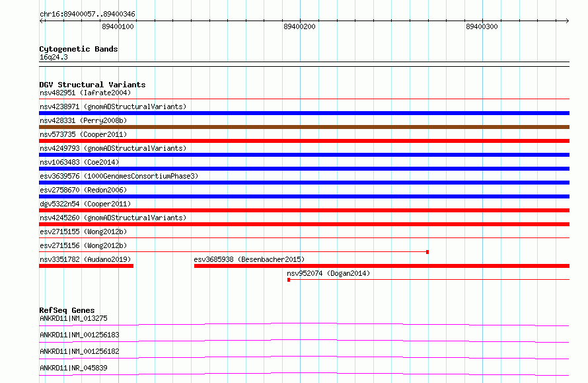The height and width of the screenshot is (383, 588).
Task: Select the nsv3351782 (Audano2019) label
Action: pos(85,259)
